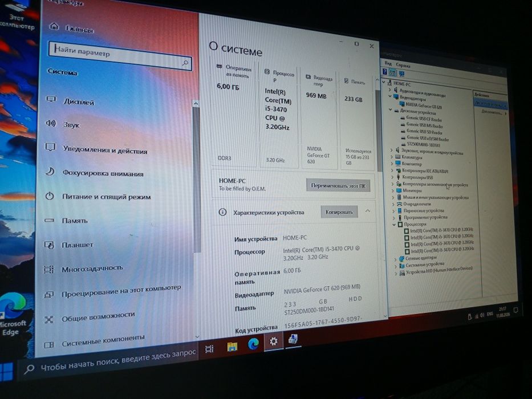
Task: Expand Контроллеры IDE ATA/ATAPI node
Action: click(x=392, y=170)
